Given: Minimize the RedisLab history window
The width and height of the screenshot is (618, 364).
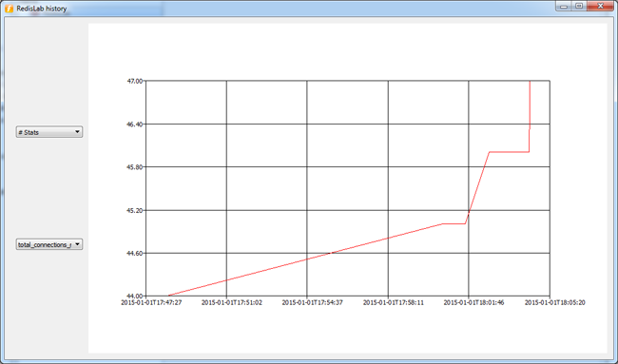Looking at the screenshot, I should pos(564,6).
